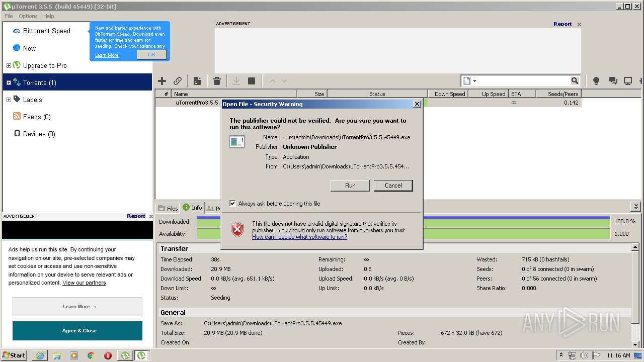Screen dimensions: 644x362
Task: Show hidden system tray icons arrow
Action: (561, 355)
